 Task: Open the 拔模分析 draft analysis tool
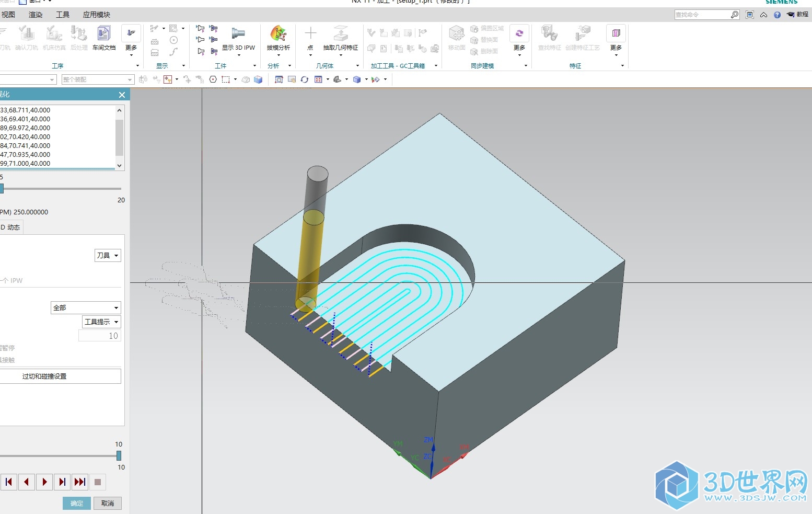coord(278,39)
